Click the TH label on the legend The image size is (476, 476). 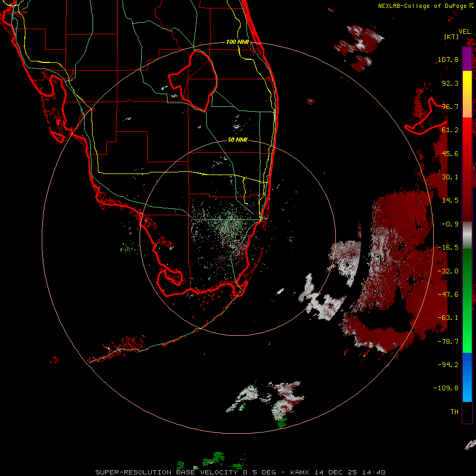pyautogui.click(x=454, y=412)
